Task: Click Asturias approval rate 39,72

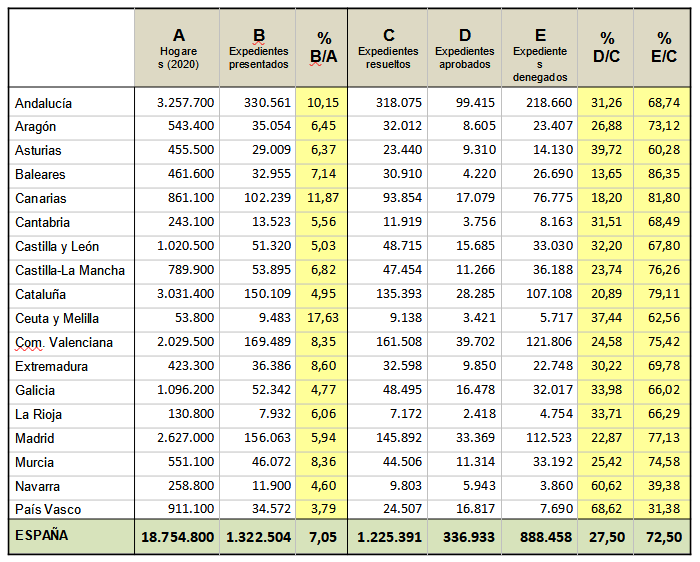Action: 606,150
